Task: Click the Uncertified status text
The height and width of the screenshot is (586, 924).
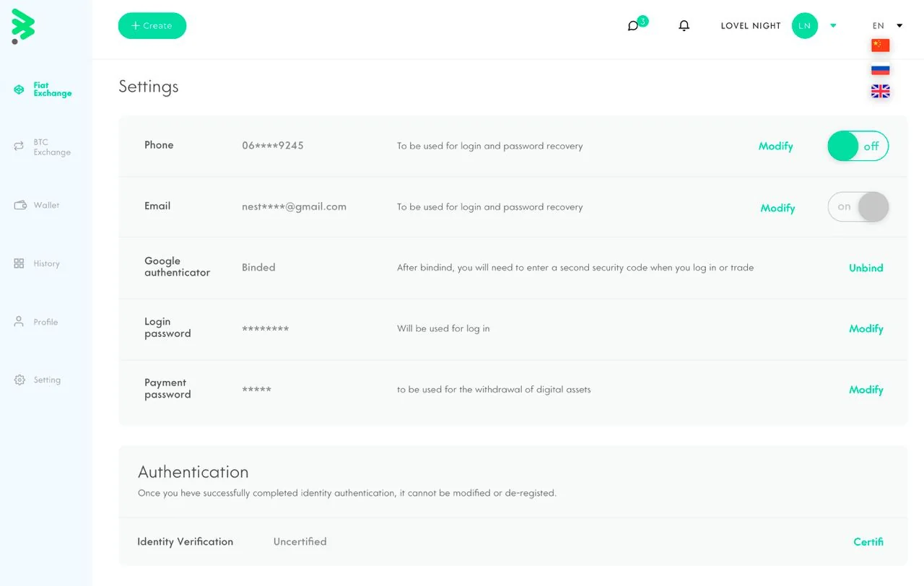Action: pyautogui.click(x=300, y=542)
